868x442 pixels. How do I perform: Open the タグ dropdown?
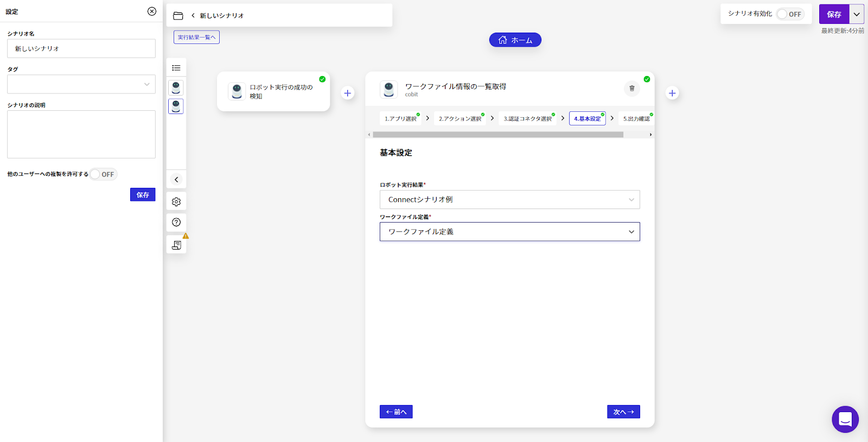[81, 84]
